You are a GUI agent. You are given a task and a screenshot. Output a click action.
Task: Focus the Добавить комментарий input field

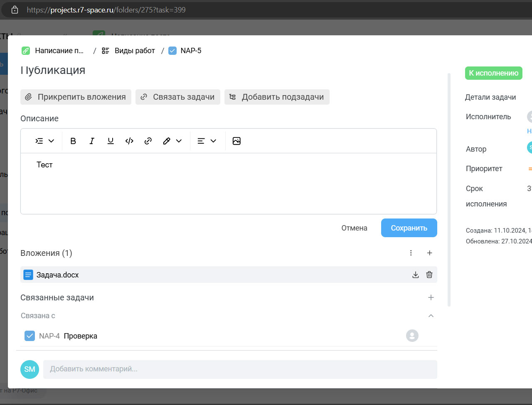(240, 369)
